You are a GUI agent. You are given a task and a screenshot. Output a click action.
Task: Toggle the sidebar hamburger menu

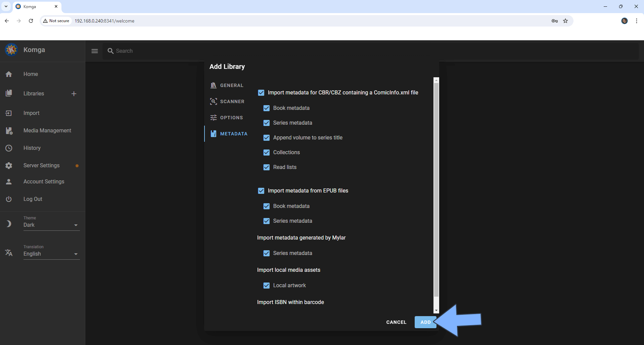tap(95, 51)
